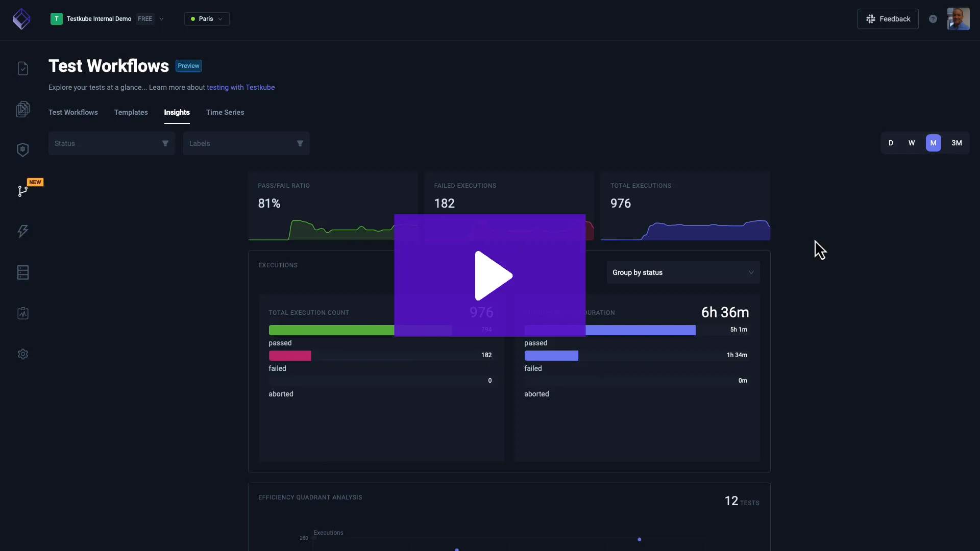Open Test Workflows branch icon marked NEW

23,191
